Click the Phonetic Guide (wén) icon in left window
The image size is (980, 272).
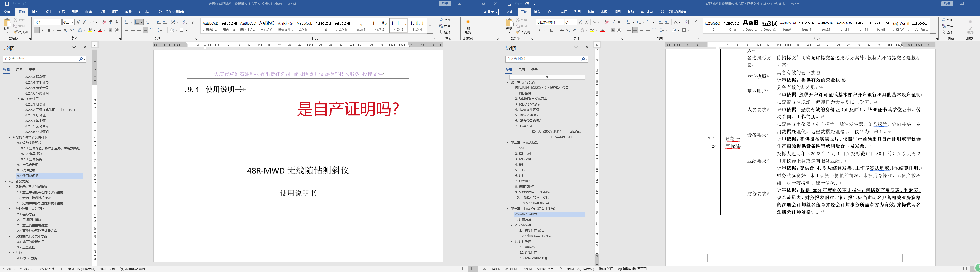[110, 22]
